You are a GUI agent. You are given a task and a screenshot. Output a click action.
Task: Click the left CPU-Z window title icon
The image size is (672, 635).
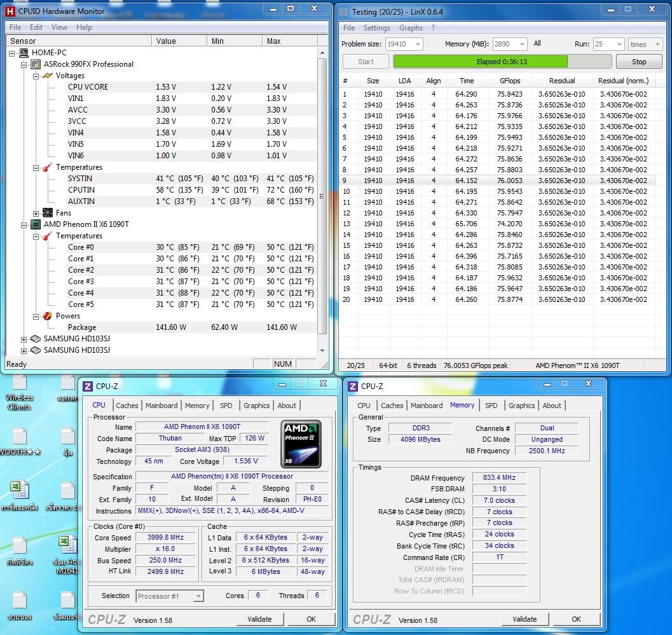tap(88, 386)
